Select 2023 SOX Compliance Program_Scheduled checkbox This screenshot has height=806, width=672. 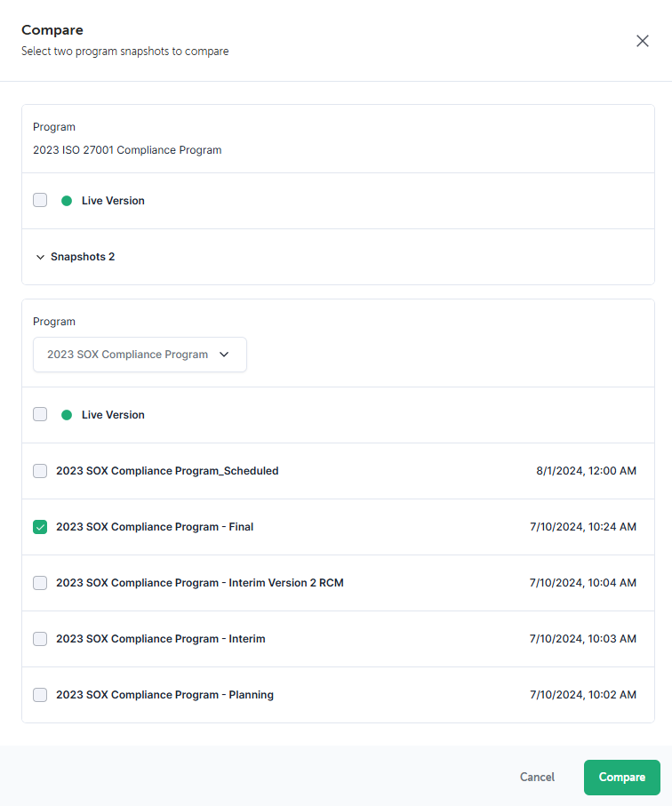pyautogui.click(x=40, y=471)
